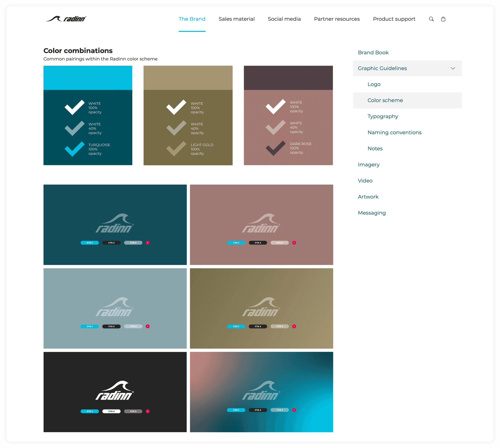Open Naming conventions in sidebar
Viewport: 500px width, 448px height.
394,132
